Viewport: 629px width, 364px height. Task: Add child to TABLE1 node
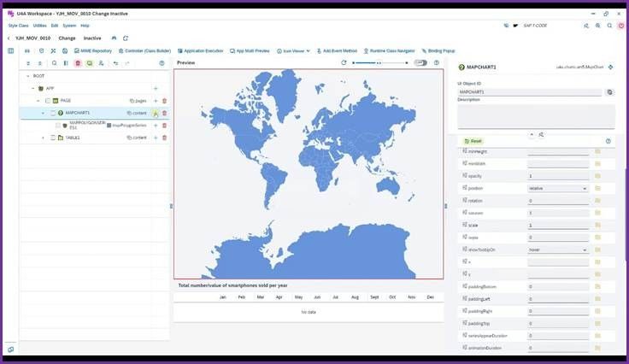(156, 138)
